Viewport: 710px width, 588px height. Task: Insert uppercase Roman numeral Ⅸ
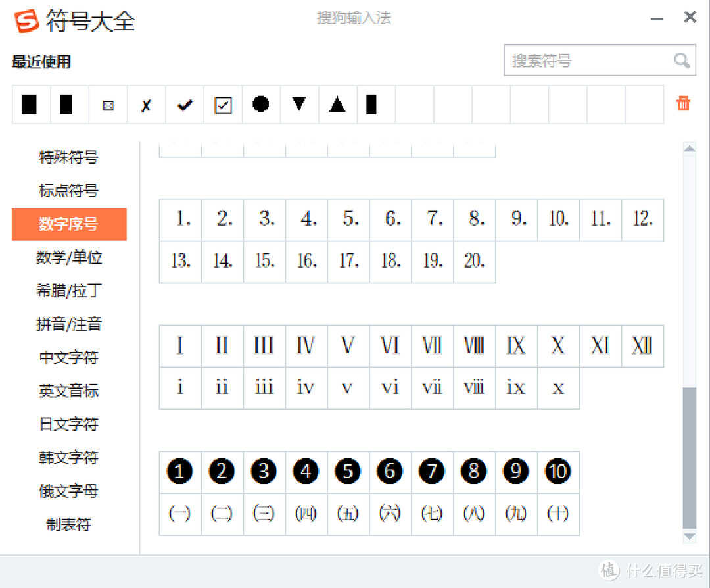(x=516, y=346)
